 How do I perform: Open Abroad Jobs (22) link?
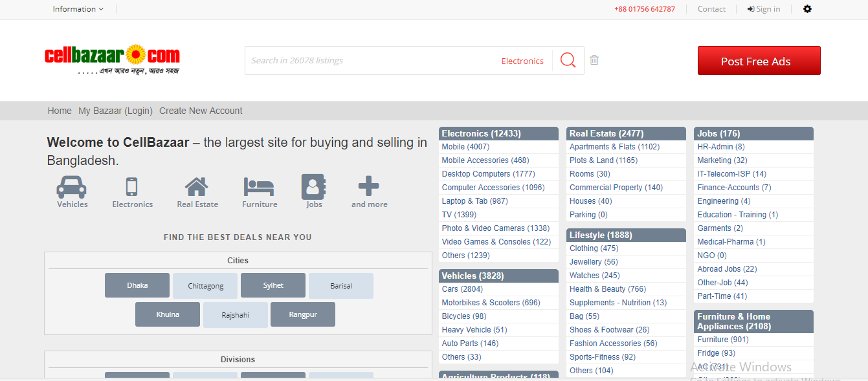[x=727, y=269]
